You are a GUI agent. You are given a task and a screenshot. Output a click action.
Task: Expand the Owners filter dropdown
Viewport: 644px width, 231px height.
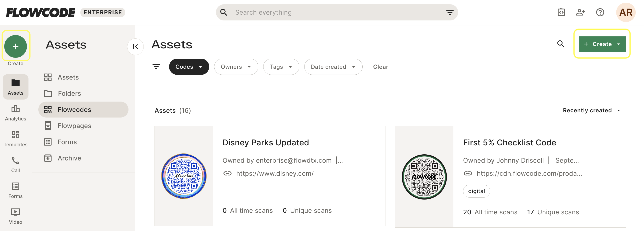pyautogui.click(x=236, y=67)
